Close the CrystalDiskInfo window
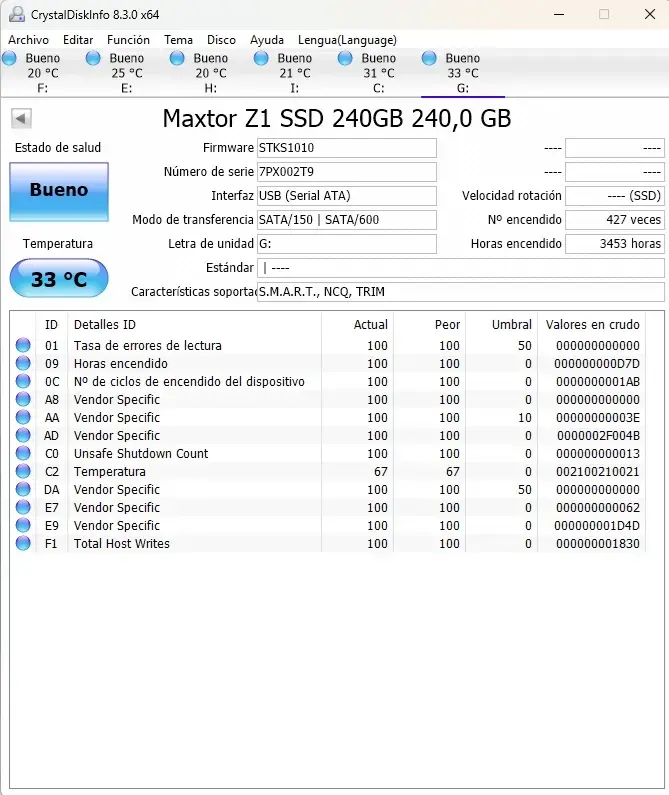 [x=650, y=14]
